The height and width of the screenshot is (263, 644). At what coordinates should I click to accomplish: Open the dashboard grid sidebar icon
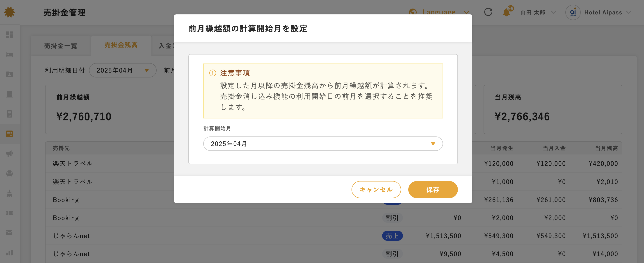click(x=9, y=34)
